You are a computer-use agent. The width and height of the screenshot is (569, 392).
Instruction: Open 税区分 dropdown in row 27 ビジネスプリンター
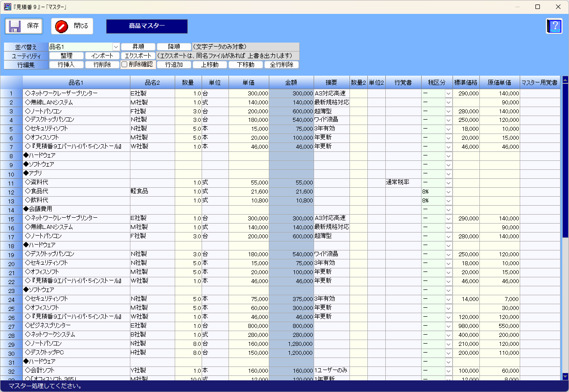[448, 326]
